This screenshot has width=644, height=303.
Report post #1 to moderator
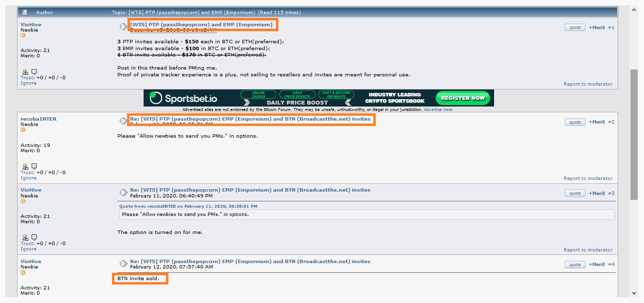coord(588,84)
